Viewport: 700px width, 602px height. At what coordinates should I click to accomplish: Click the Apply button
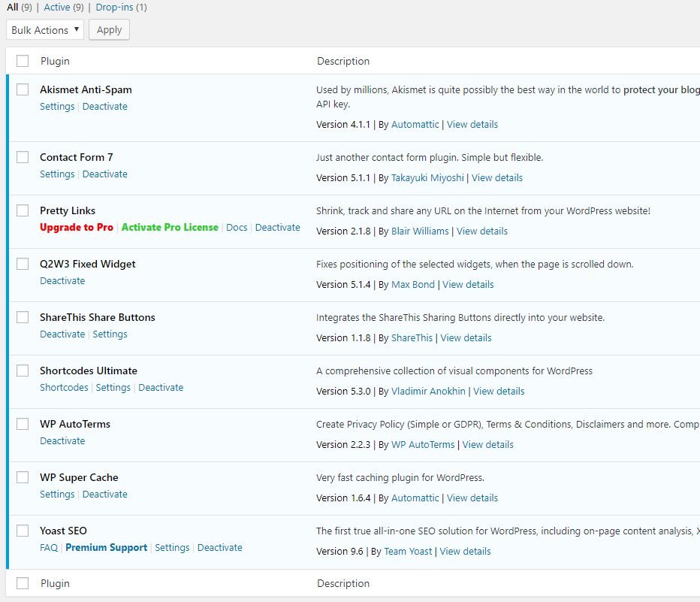[x=110, y=30]
